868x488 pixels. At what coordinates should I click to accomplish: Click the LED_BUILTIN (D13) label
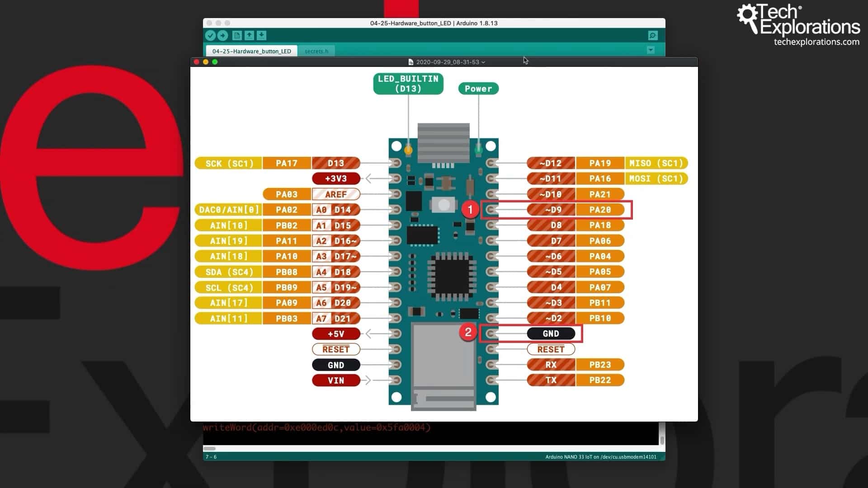(x=408, y=84)
